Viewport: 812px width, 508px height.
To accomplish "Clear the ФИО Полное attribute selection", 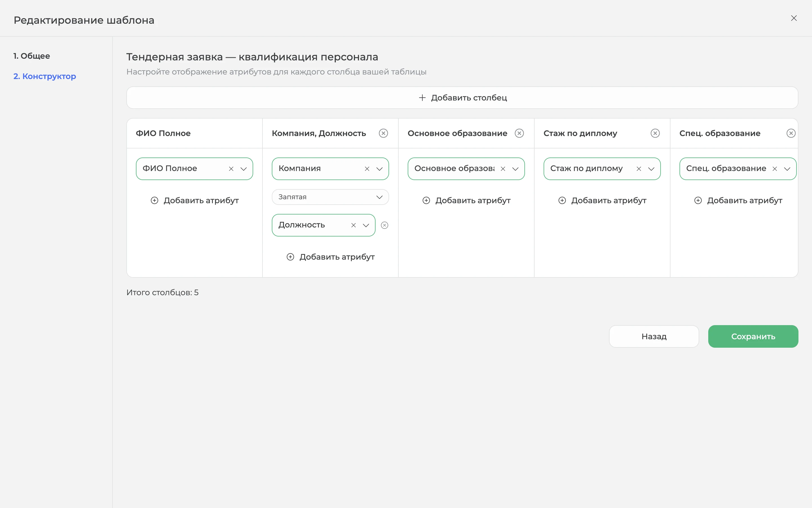I will pos(231,169).
